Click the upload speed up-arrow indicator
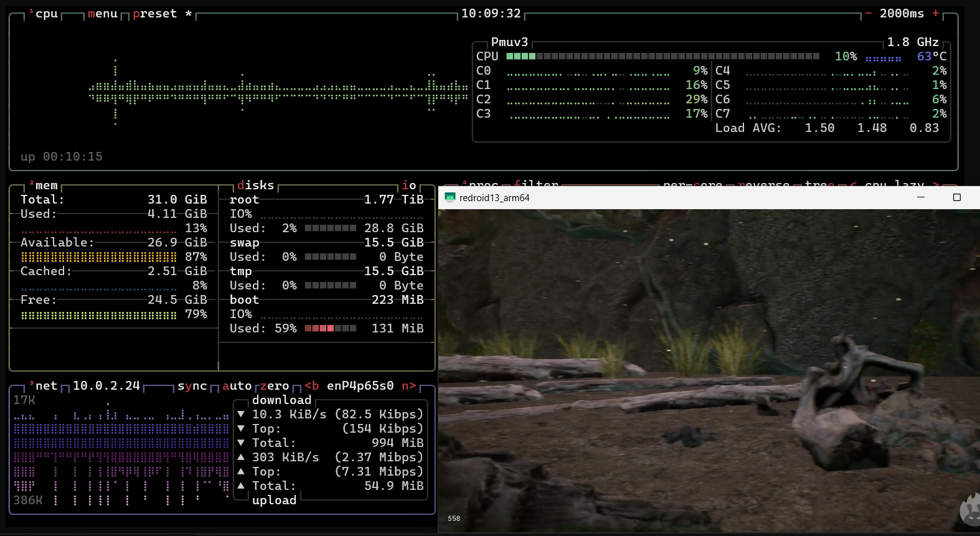 (x=241, y=458)
